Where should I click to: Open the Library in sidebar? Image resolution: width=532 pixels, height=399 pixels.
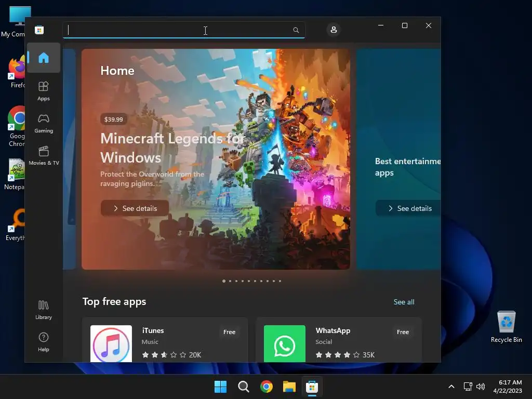point(44,310)
